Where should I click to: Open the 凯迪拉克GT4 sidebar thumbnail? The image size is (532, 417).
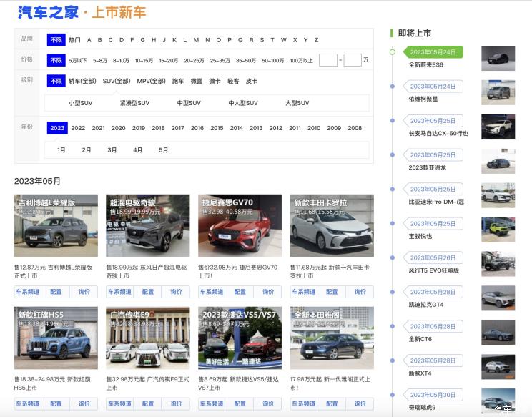coord(498,298)
